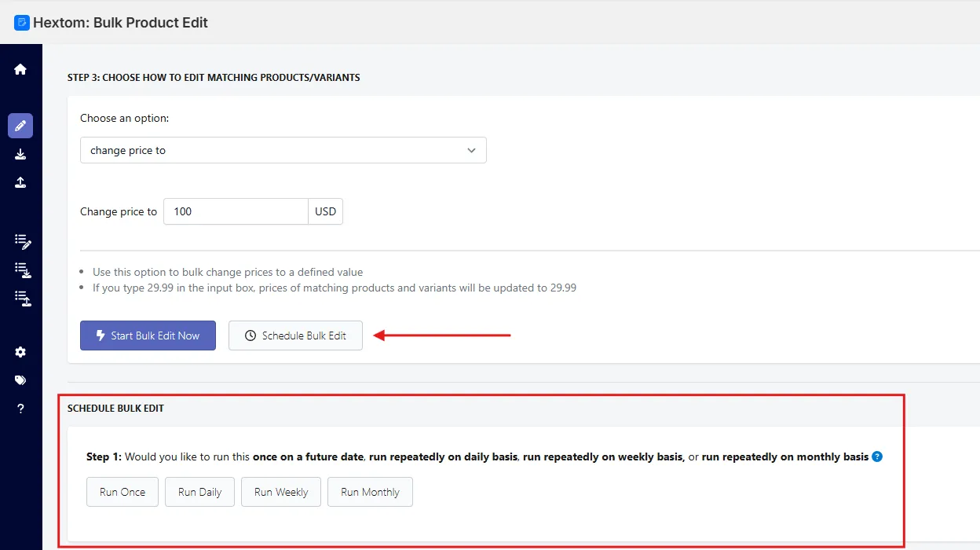
Task: Choose the Run Daily schedule option
Action: click(199, 492)
